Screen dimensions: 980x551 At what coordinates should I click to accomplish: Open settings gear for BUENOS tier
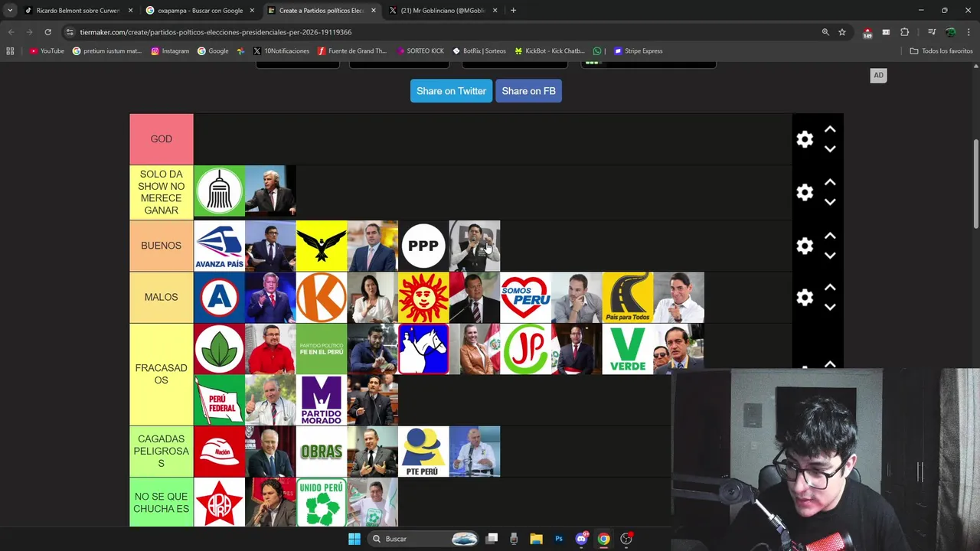(805, 246)
